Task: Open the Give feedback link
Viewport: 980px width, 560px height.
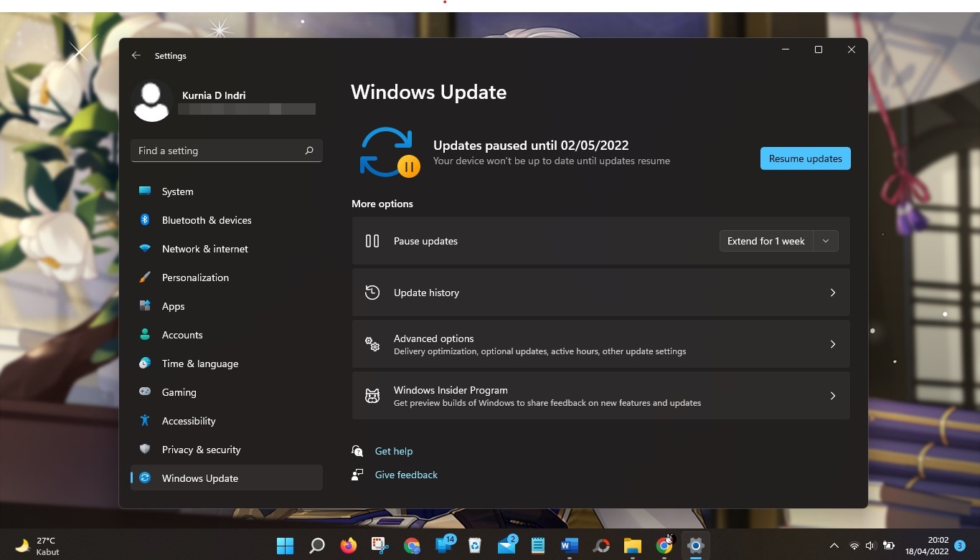Action: click(406, 475)
